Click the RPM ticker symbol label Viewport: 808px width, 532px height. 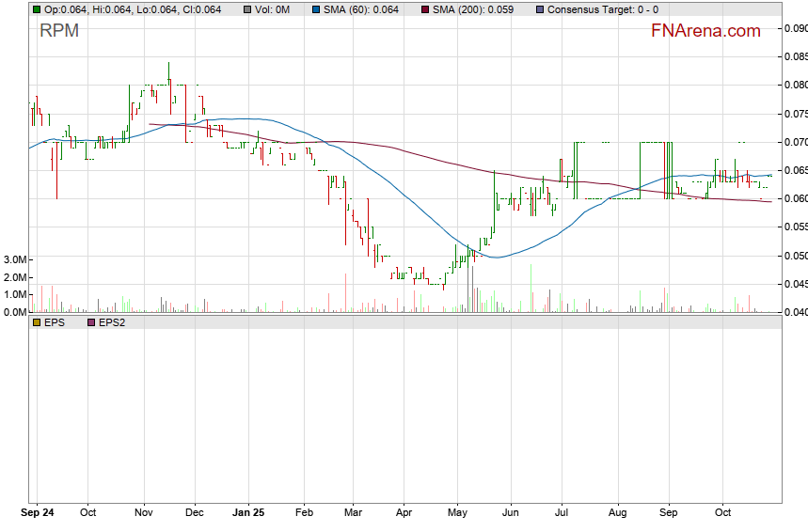pos(59,31)
